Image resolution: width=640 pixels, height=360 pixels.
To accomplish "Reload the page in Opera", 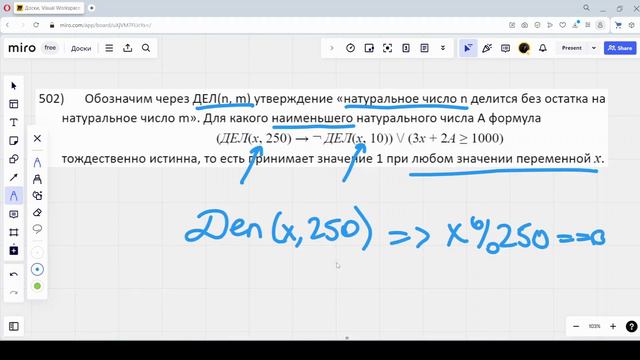I will click(36, 25).
